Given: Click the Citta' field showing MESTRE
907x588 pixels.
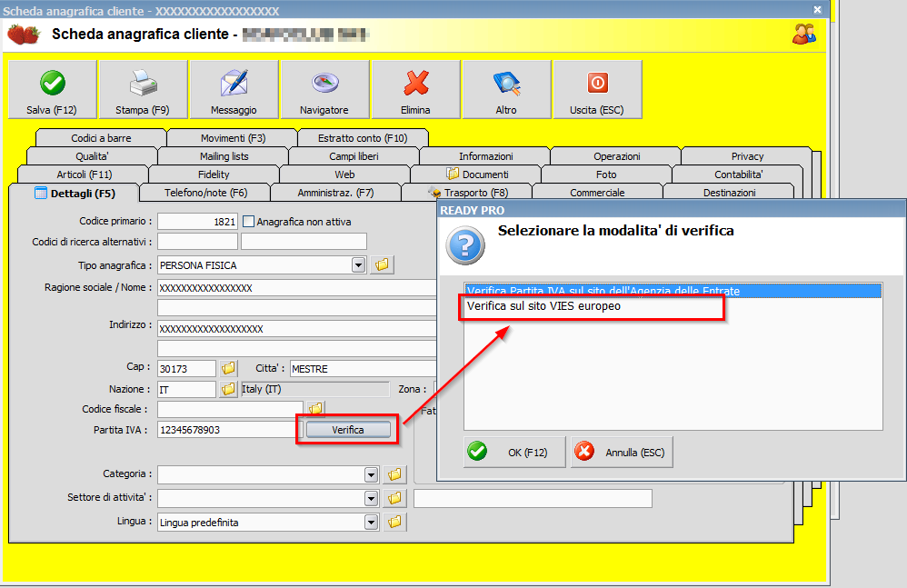Looking at the screenshot, I should [x=364, y=369].
